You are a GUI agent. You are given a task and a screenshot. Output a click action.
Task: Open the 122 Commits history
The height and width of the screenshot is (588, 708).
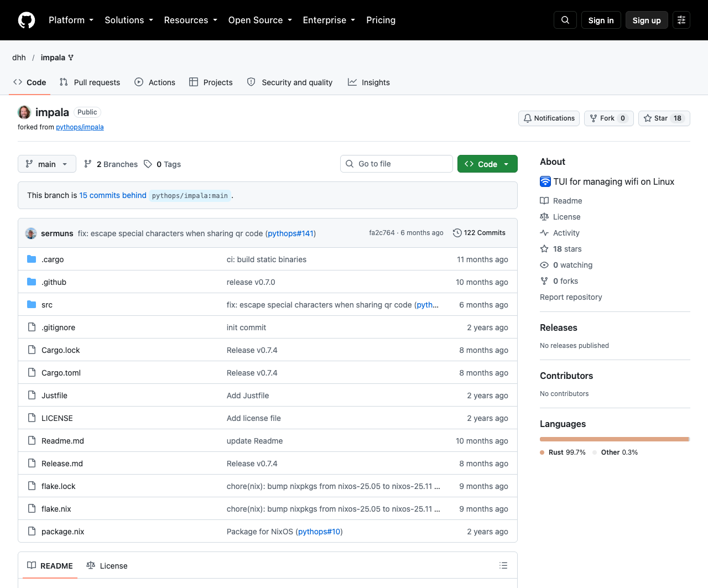479,233
